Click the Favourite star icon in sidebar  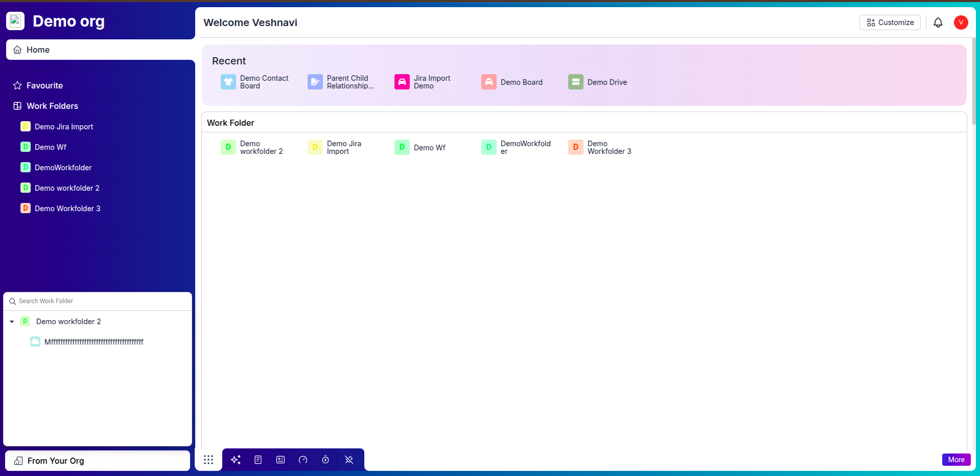[17, 85]
